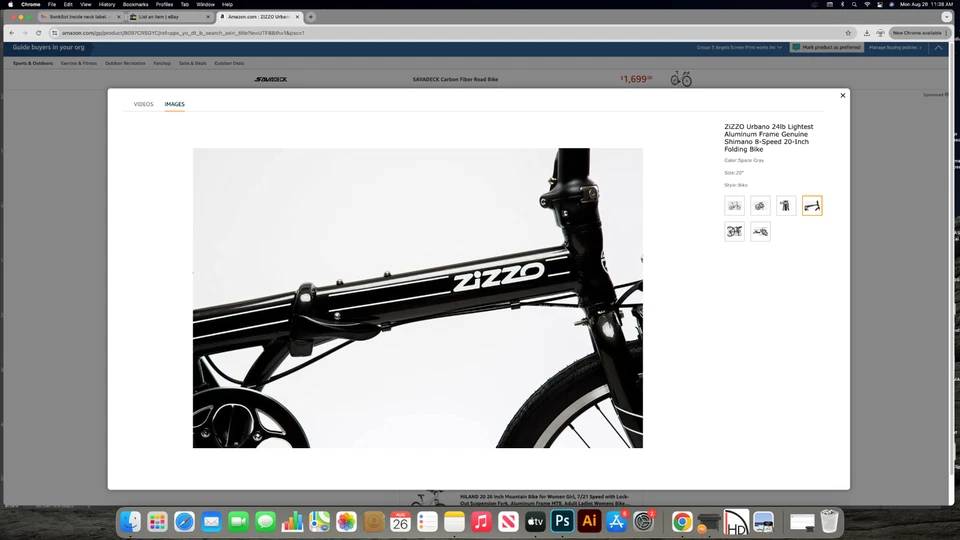Launch Illustrator from the dock

589,522
